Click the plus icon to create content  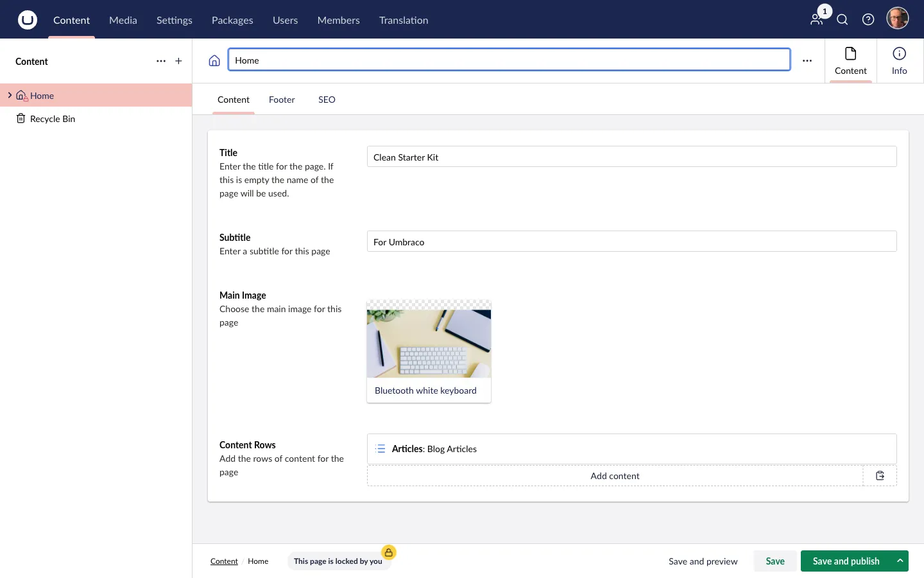[x=178, y=61]
